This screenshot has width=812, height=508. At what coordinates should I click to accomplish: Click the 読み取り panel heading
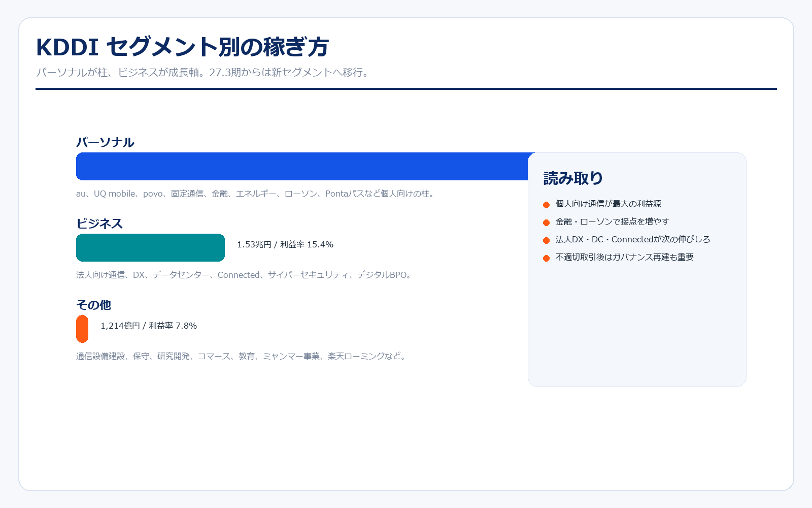point(573,178)
